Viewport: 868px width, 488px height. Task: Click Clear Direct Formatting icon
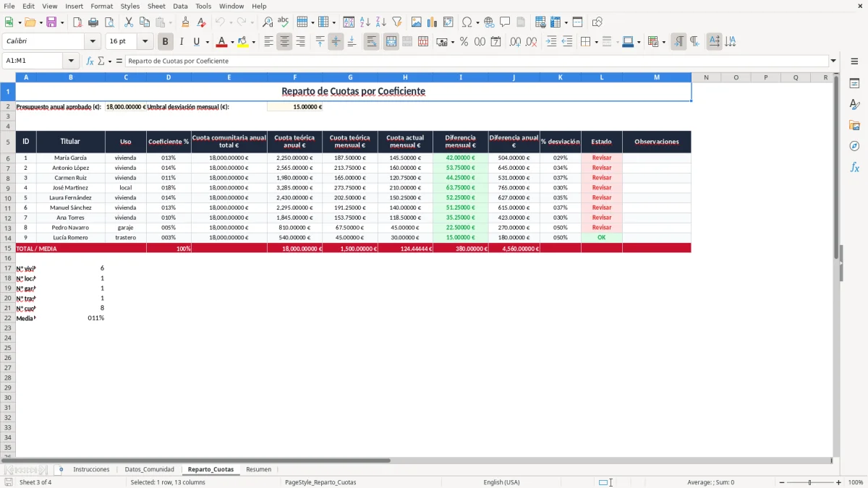201,22
